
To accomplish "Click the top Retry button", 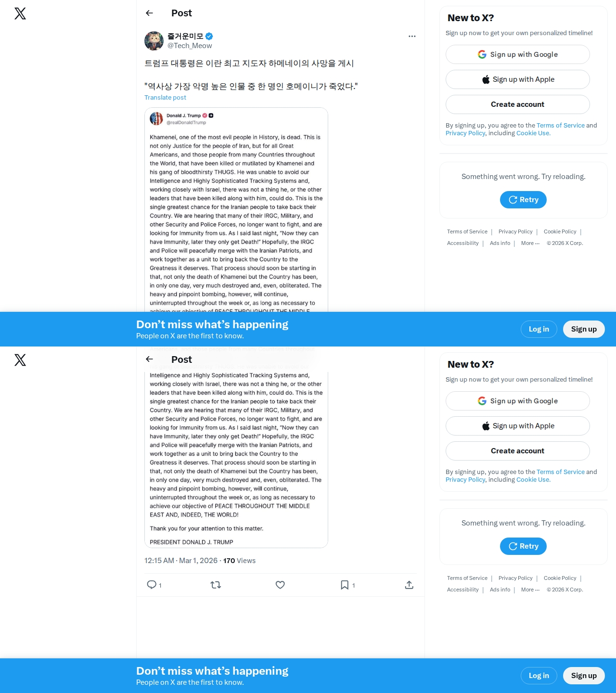I will 523,200.
